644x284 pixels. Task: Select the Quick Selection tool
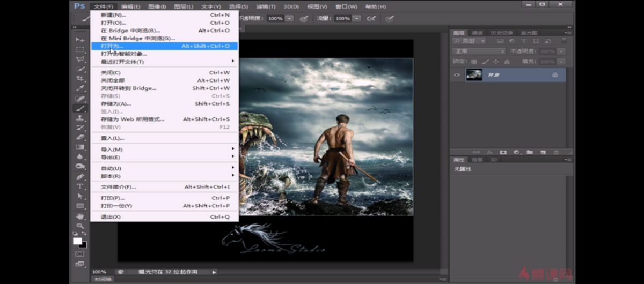(80, 69)
